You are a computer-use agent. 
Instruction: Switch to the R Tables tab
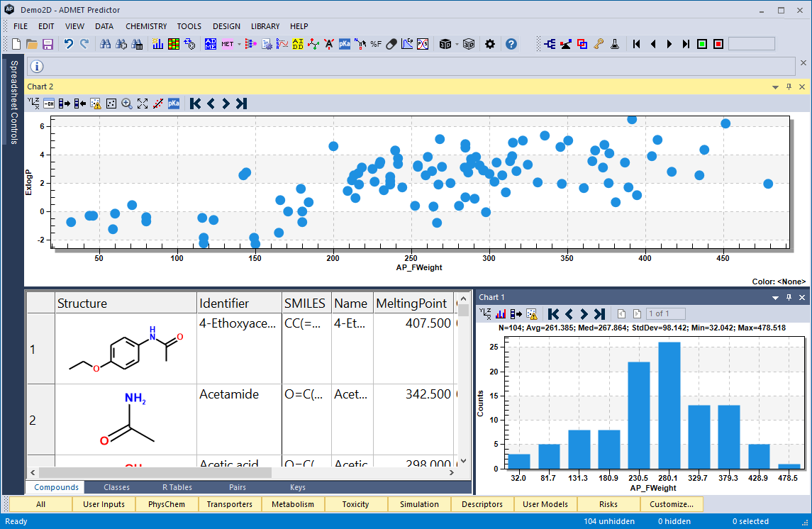[177, 487]
